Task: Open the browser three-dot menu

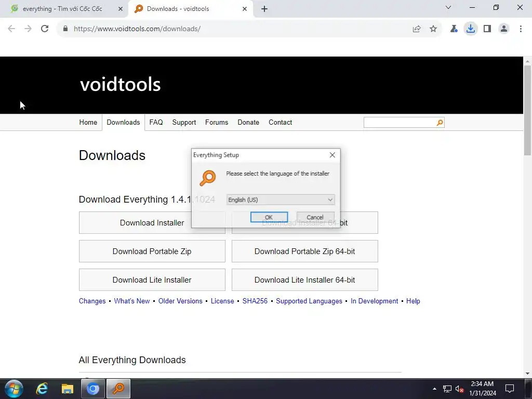Action: pos(521,29)
